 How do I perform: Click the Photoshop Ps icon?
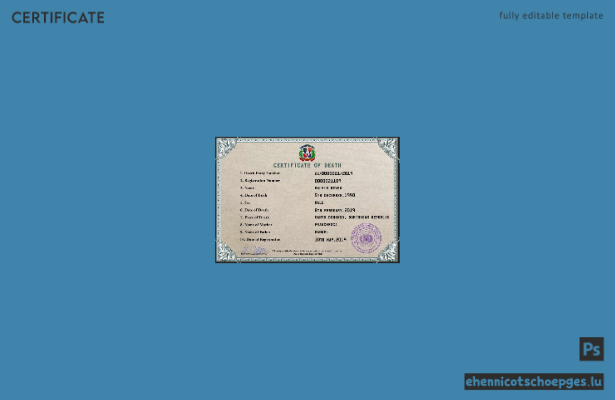point(591,349)
